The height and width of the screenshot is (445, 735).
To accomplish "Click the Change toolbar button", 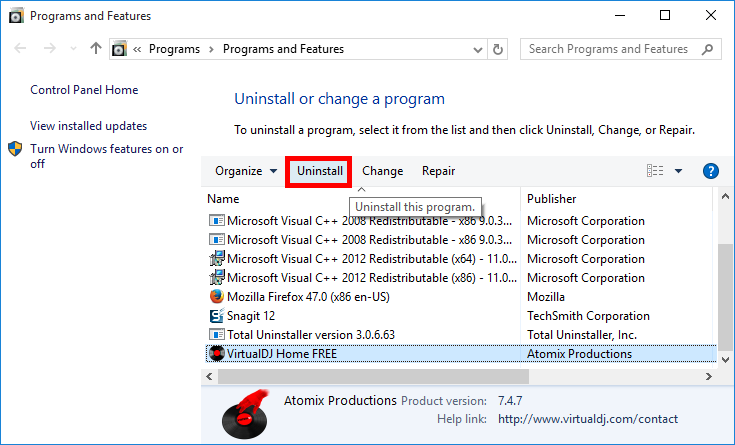I will point(382,171).
